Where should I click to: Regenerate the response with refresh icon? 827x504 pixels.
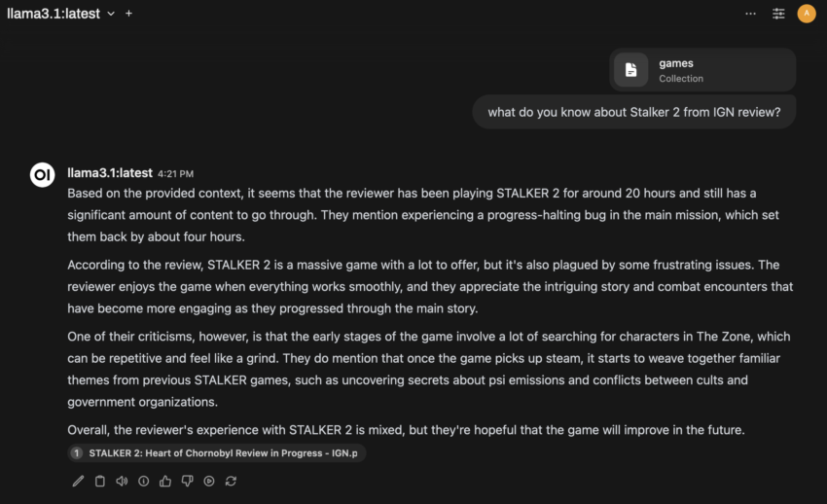pyautogui.click(x=231, y=481)
